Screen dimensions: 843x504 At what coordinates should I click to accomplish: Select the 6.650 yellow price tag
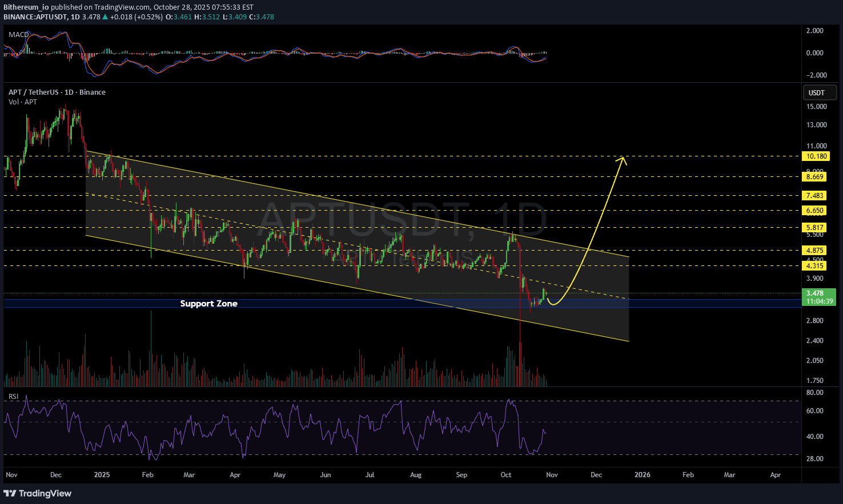(x=816, y=211)
